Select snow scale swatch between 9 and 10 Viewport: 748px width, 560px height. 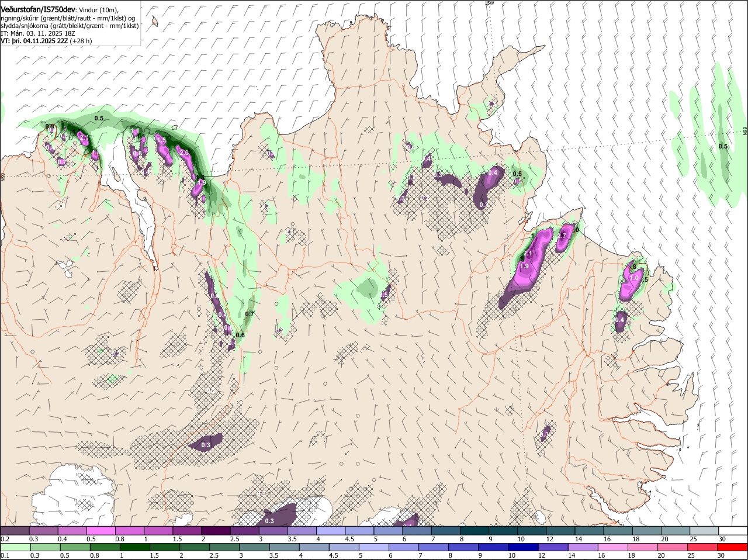504,530
